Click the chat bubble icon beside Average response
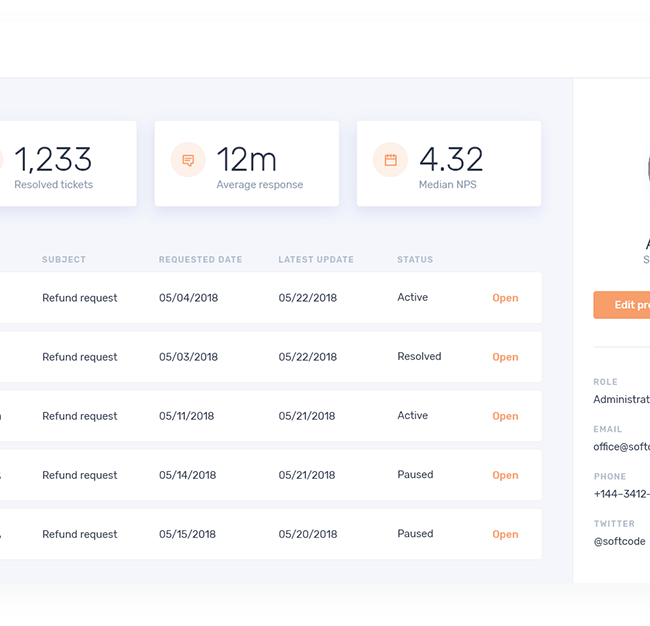The height and width of the screenshot is (626, 650). coord(188,160)
